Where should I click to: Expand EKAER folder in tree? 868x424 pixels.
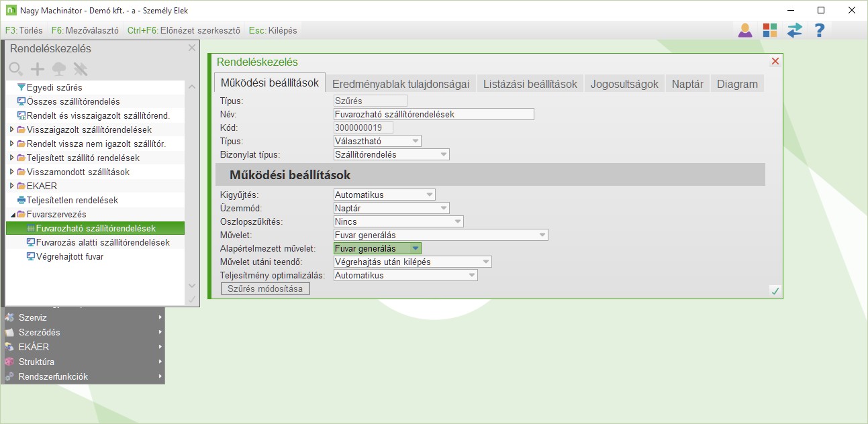pos(11,186)
